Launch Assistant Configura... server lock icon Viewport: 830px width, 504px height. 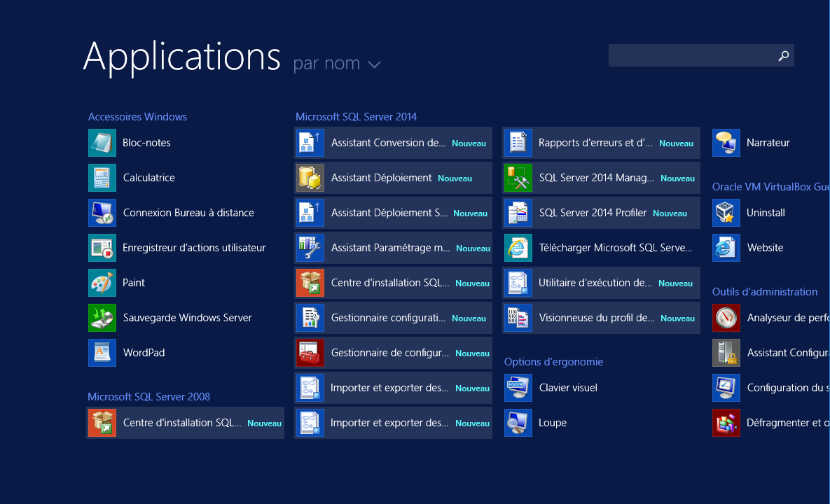click(726, 353)
